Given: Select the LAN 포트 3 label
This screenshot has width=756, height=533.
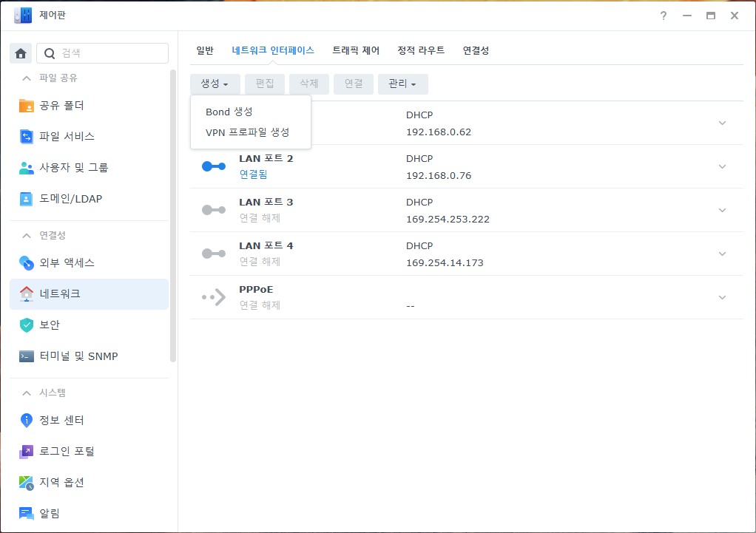Looking at the screenshot, I should 266,203.
